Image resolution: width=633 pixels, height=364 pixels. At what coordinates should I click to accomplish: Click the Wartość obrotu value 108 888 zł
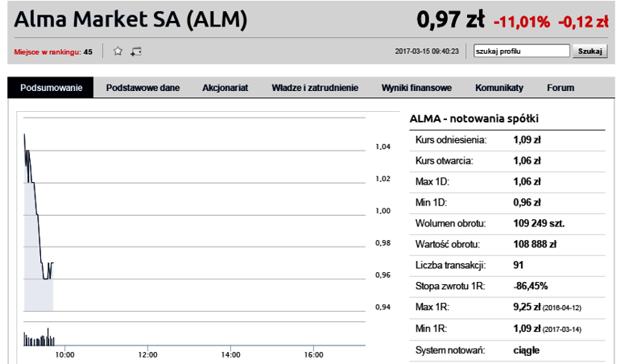pos(535,244)
